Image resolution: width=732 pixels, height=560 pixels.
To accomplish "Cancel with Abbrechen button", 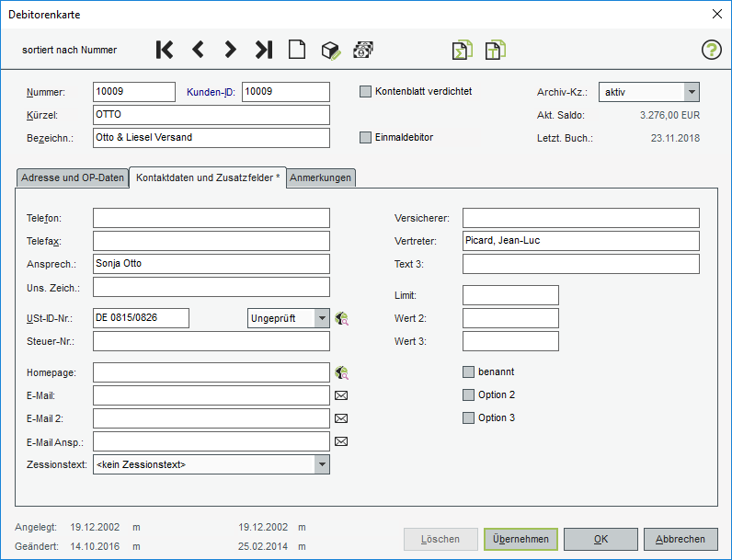I will click(681, 539).
